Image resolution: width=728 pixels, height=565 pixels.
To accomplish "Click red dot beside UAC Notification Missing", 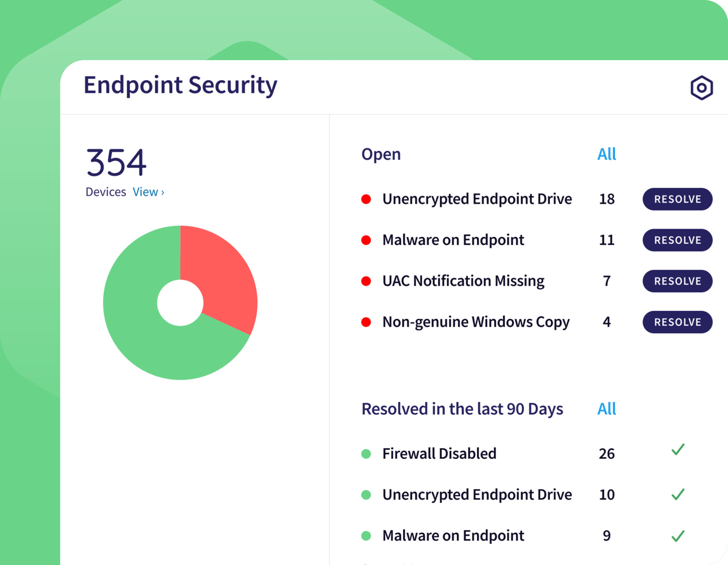I will pyautogui.click(x=366, y=281).
